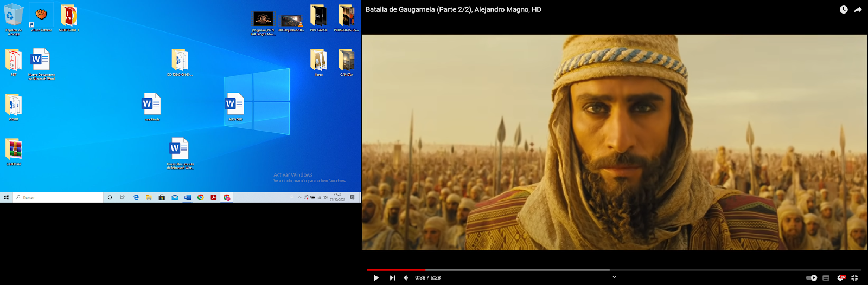Skip to the next video
The image size is (868, 285).
(392, 278)
